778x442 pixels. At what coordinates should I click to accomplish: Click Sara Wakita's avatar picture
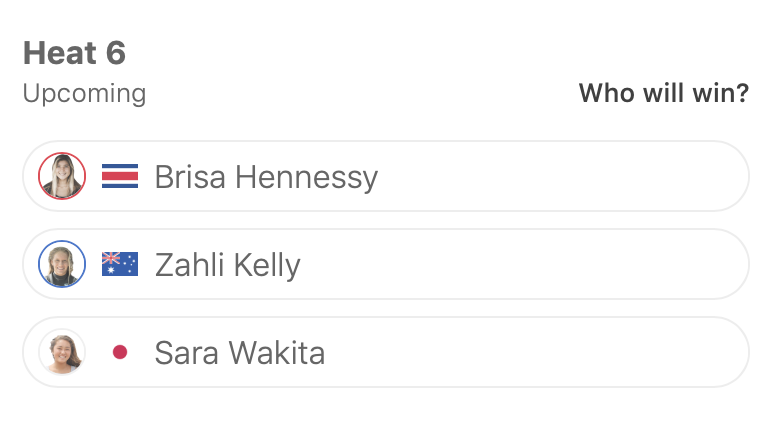tap(62, 353)
